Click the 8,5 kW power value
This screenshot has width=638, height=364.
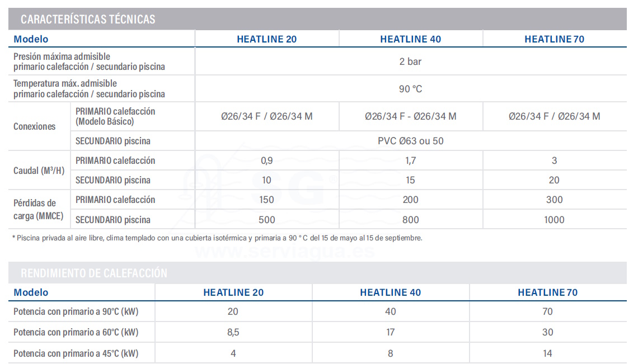[233, 332]
